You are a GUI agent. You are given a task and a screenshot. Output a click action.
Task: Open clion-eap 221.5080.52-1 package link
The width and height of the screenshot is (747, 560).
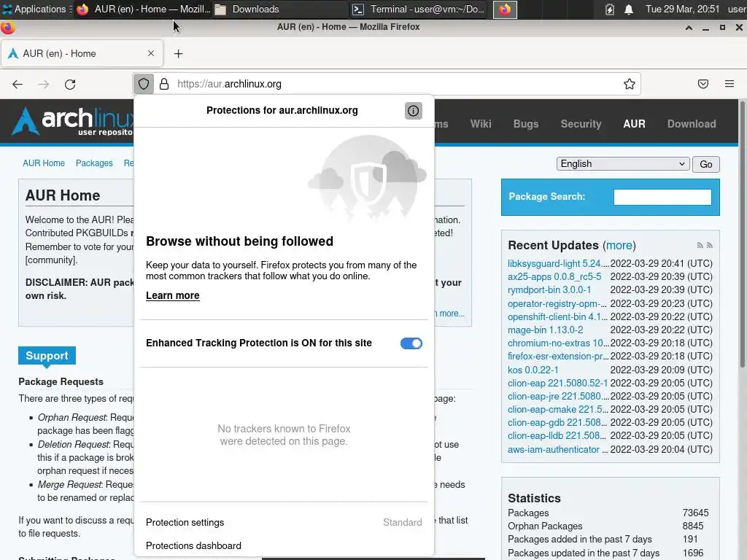(557, 384)
